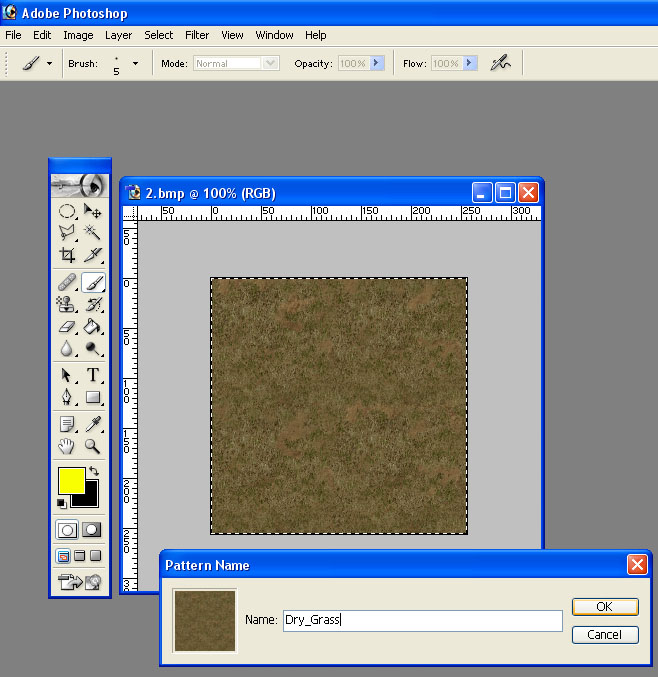
Task: Select the Crop tool
Action: pos(67,255)
